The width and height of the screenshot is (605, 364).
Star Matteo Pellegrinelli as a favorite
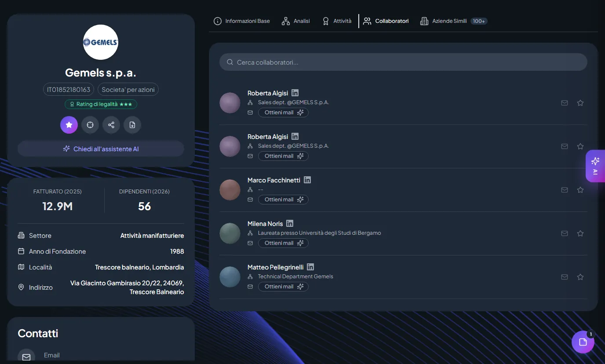pos(580,277)
